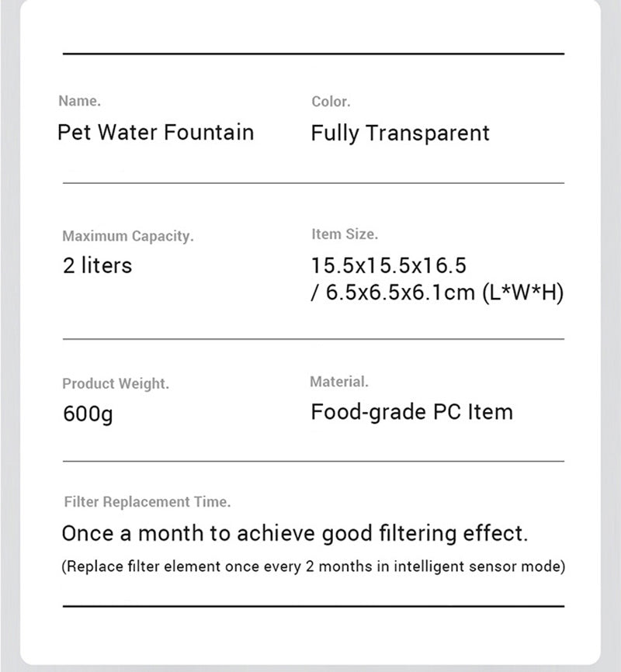621x672 pixels.
Task: Select the "600g" weight value
Action: click(x=88, y=413)
